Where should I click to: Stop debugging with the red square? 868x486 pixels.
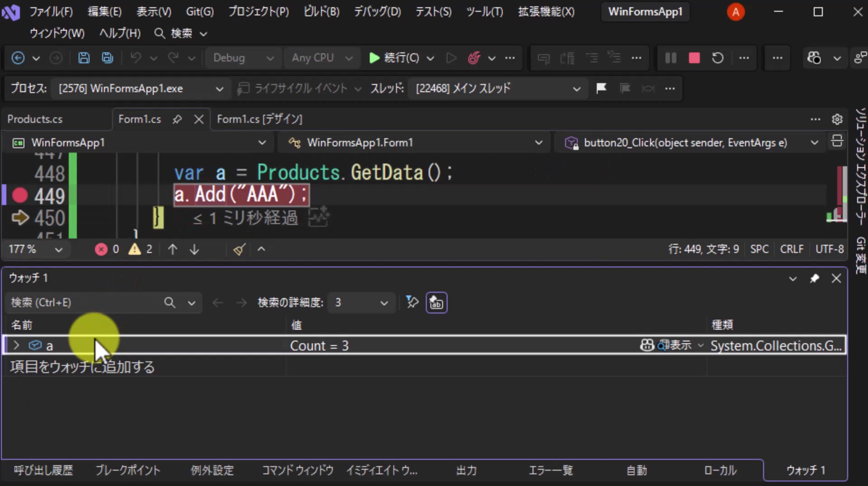(x=694, y=58)
